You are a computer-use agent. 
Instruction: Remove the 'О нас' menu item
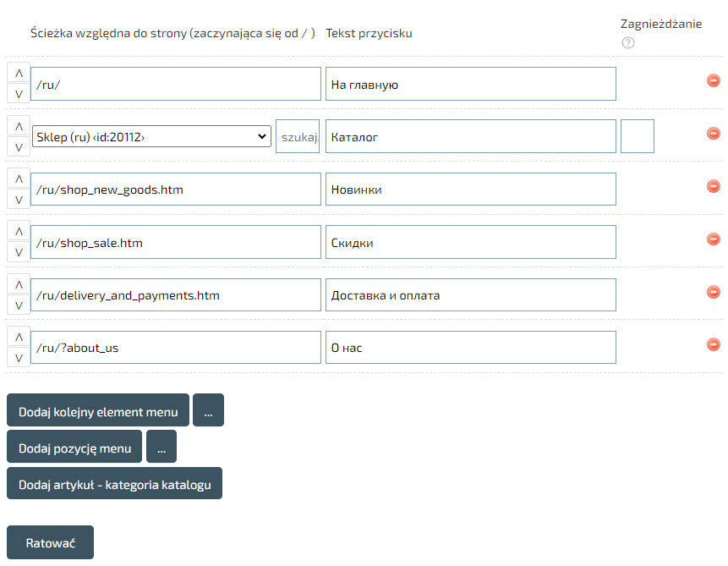pyautogui.click(x=713, y=344)
